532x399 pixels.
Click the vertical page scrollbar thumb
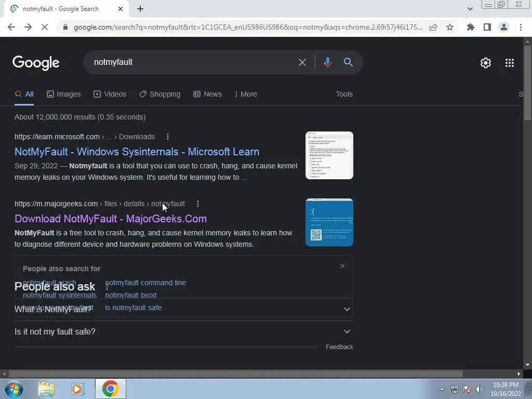pos(527,83)
